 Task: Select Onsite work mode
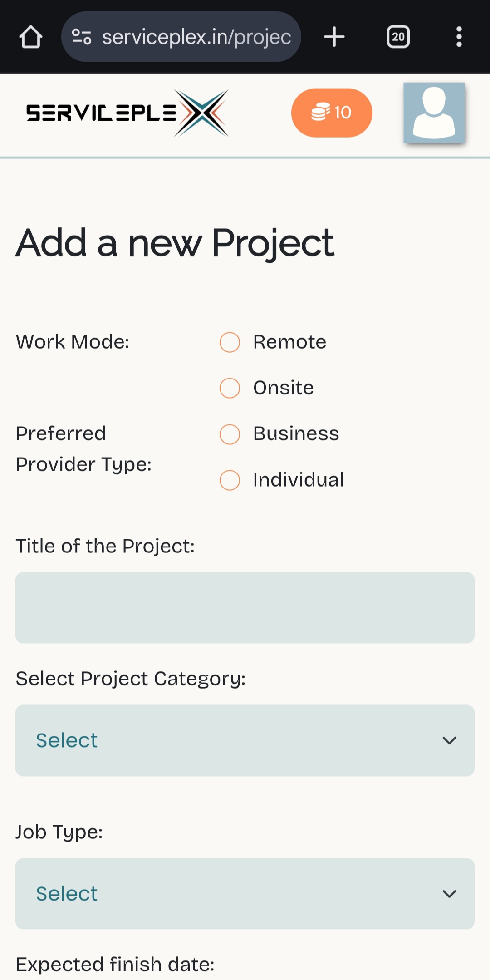pos(230,388)
